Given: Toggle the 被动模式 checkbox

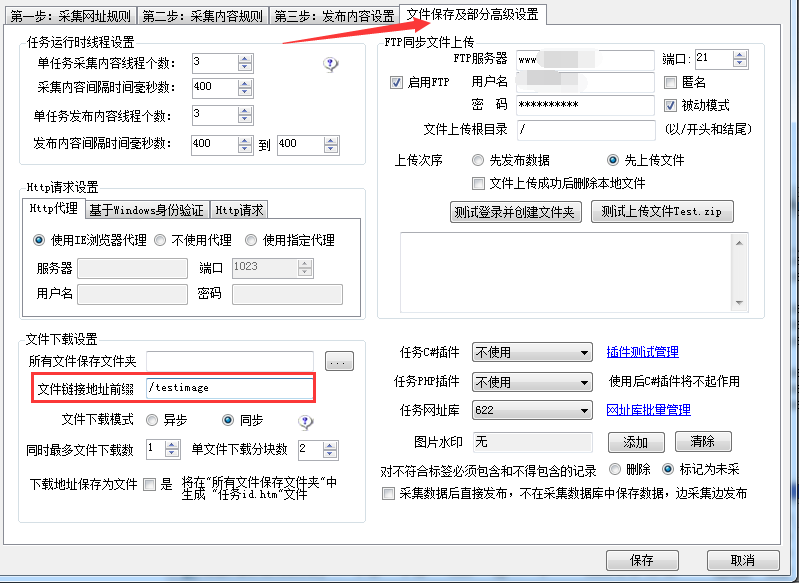Looking at the screenshot, I should pyautogui.click(x=670, y=105).
